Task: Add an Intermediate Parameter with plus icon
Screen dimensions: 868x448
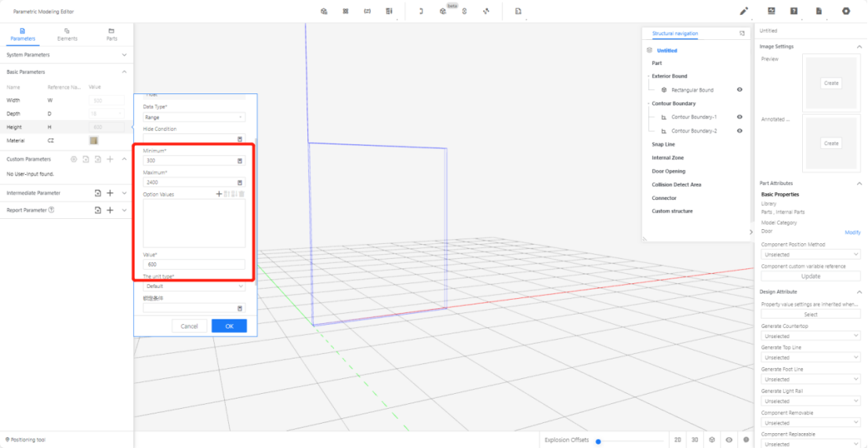Action: tap(110, 193)
